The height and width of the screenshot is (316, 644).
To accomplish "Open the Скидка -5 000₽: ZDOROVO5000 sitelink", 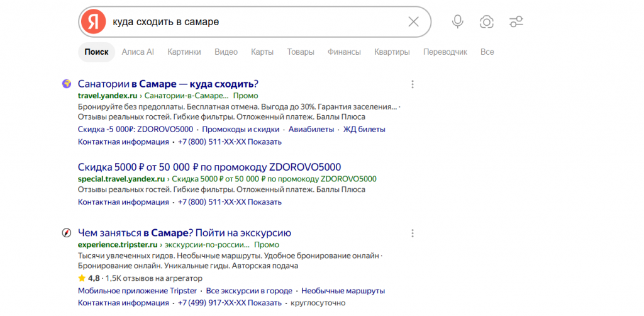I will 135,130.
